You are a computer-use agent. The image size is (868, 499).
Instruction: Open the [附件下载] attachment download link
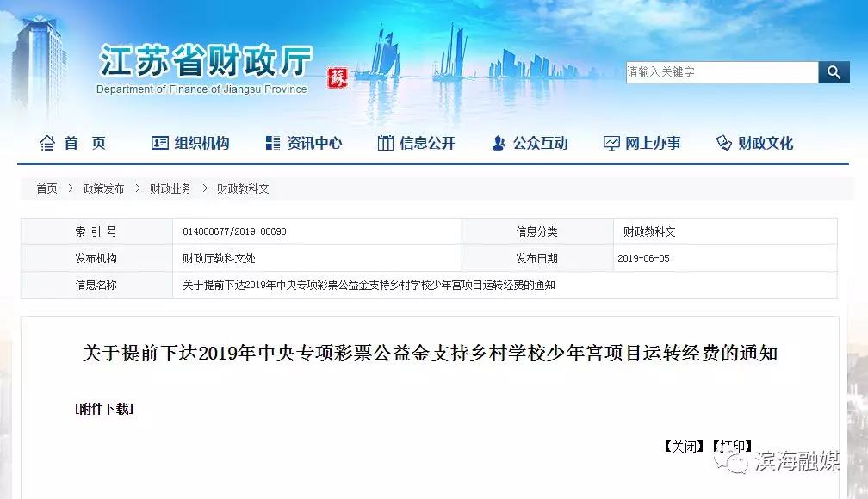[x=105, y=409]
